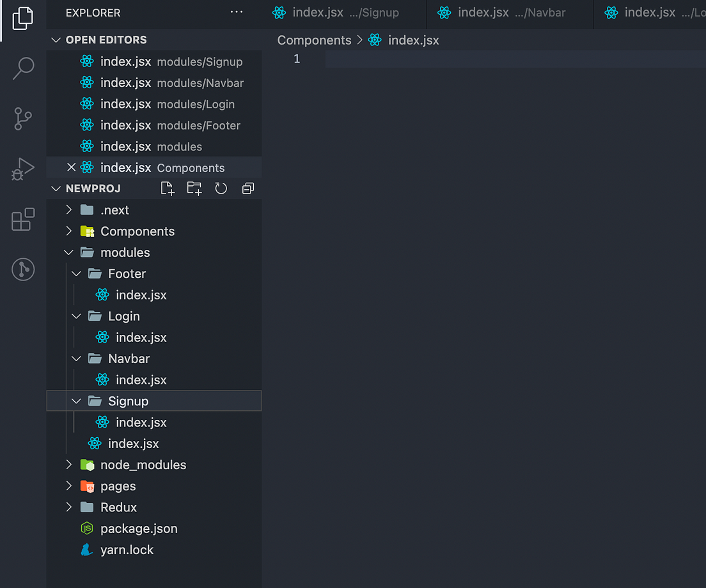Open the More Actions menu in Explorer

tap(237, 12)
